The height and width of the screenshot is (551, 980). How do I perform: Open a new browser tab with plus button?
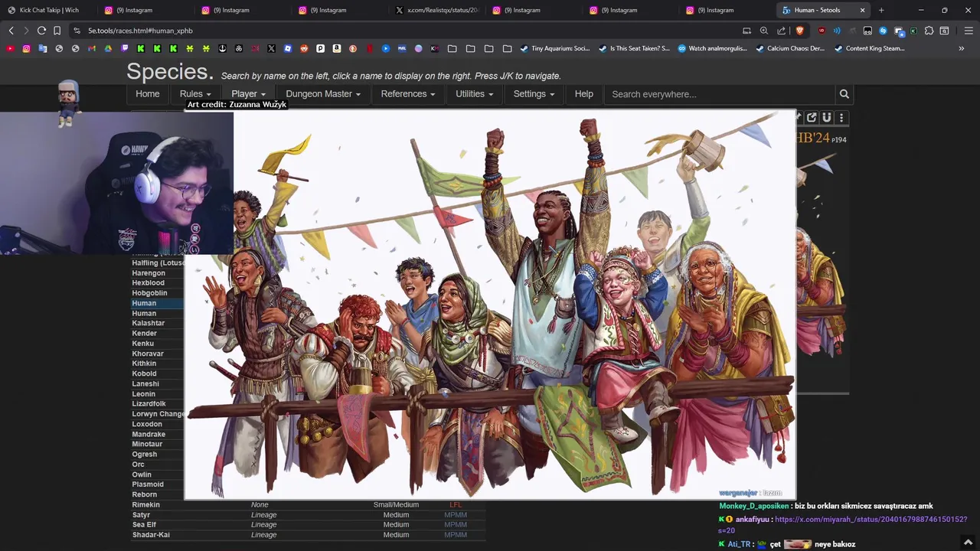(x=881, y=10)
